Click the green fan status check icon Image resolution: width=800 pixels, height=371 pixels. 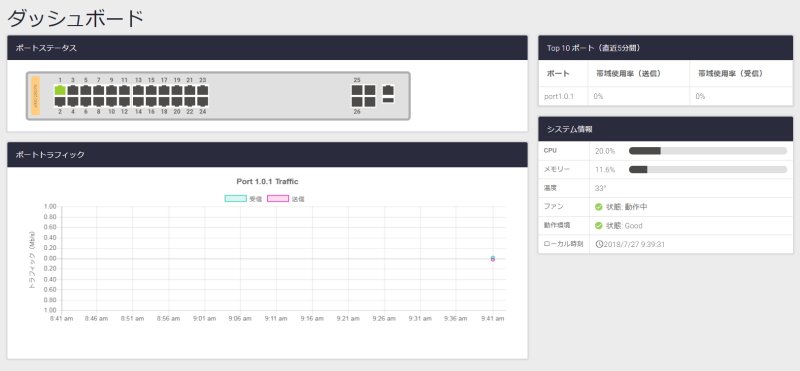[599, 207]
